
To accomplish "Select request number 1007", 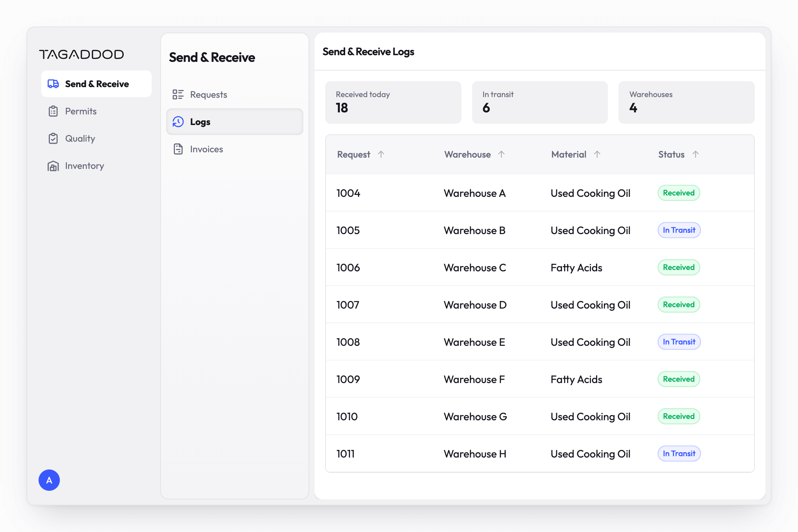I will [348, 305].
